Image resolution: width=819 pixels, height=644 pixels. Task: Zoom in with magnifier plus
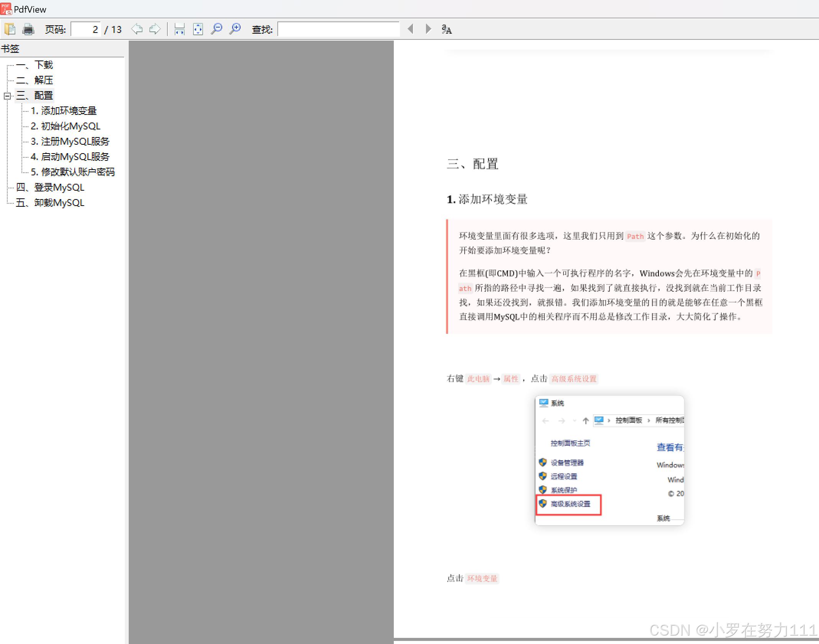click(235, 29)
